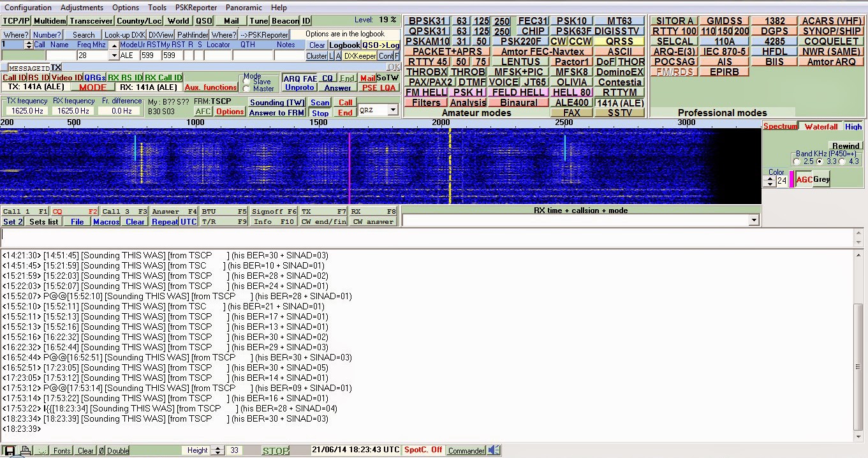Click the Sounding (TW) button

(x=276, y=103)
